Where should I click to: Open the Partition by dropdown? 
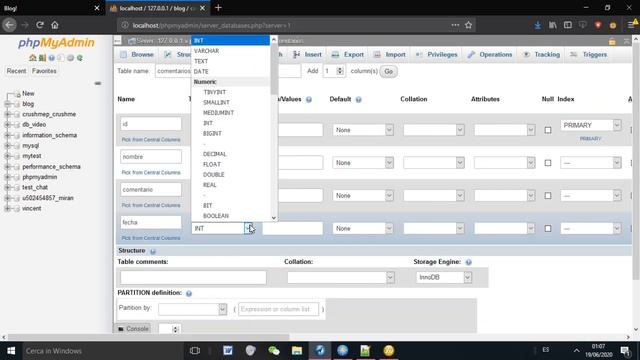pos(192,309)
